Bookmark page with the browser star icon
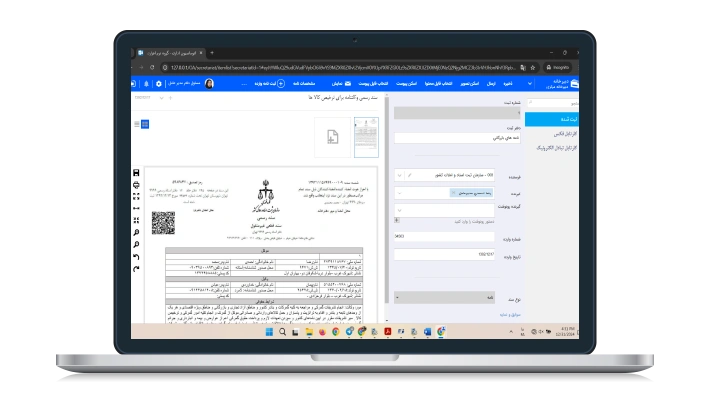This screenshot has height=411, width=709. 533,67
